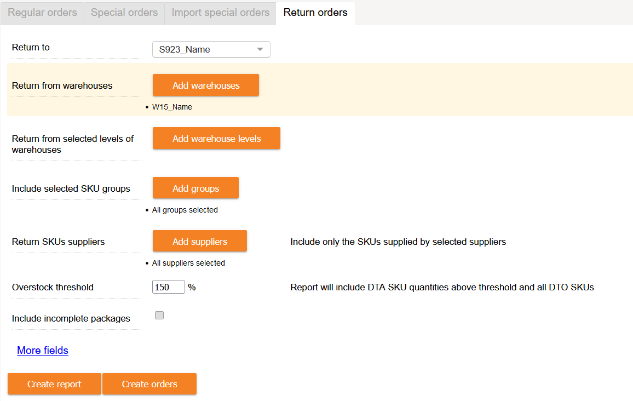Click the Return from warehouses label

click(x=61, y=86)
